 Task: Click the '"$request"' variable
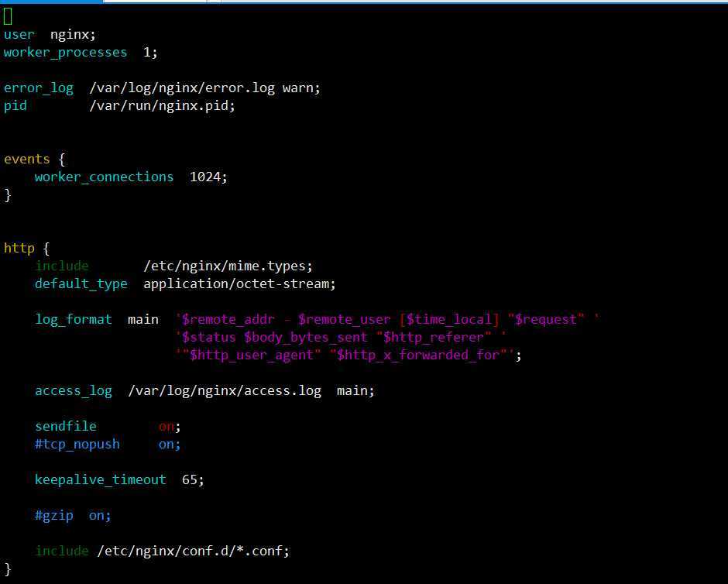[545, 320]
